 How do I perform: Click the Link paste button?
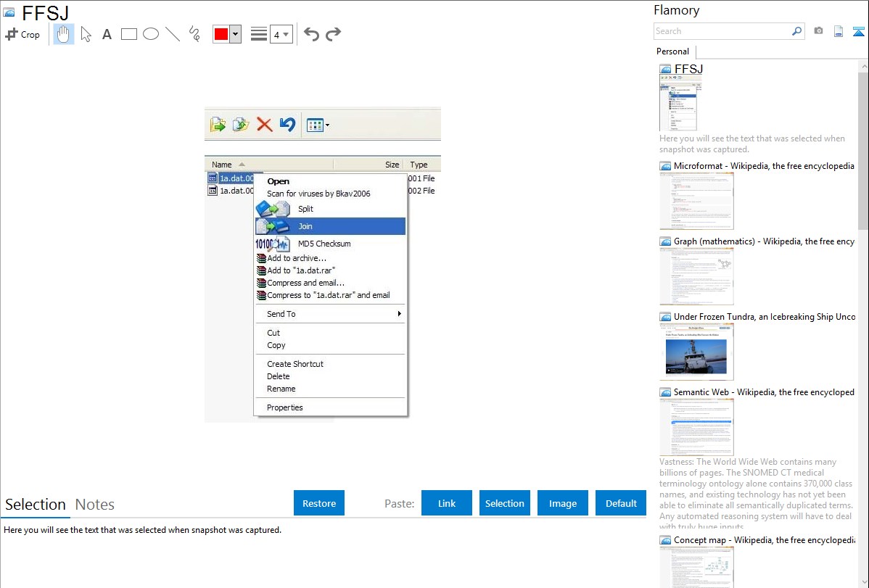pos(447,503)
